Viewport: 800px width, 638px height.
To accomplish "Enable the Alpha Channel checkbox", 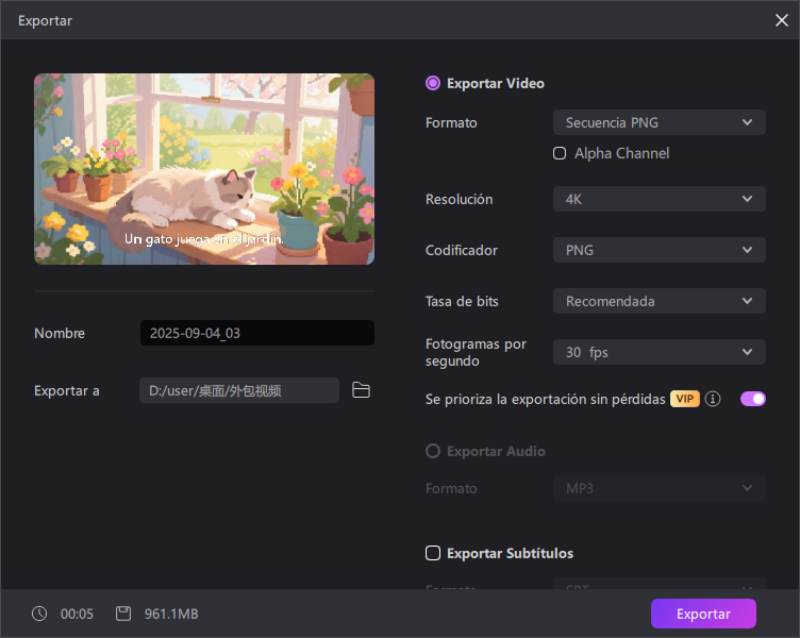I will [x=560, y=154].
